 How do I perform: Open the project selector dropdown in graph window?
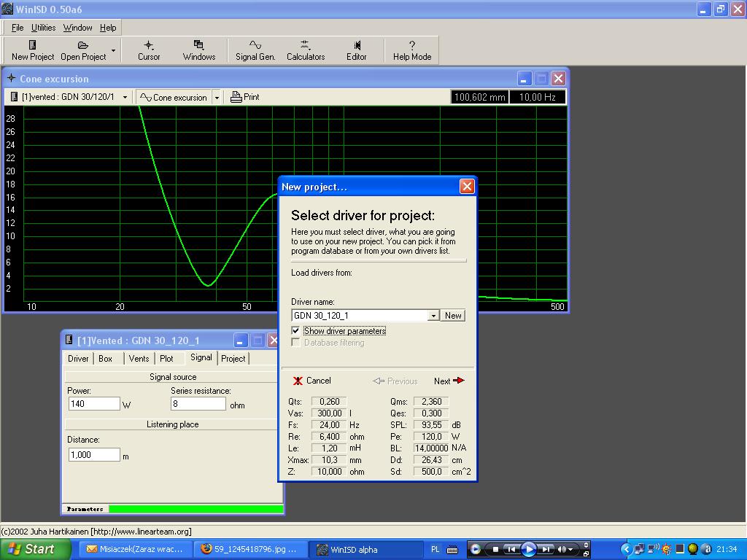coord(125,98)
